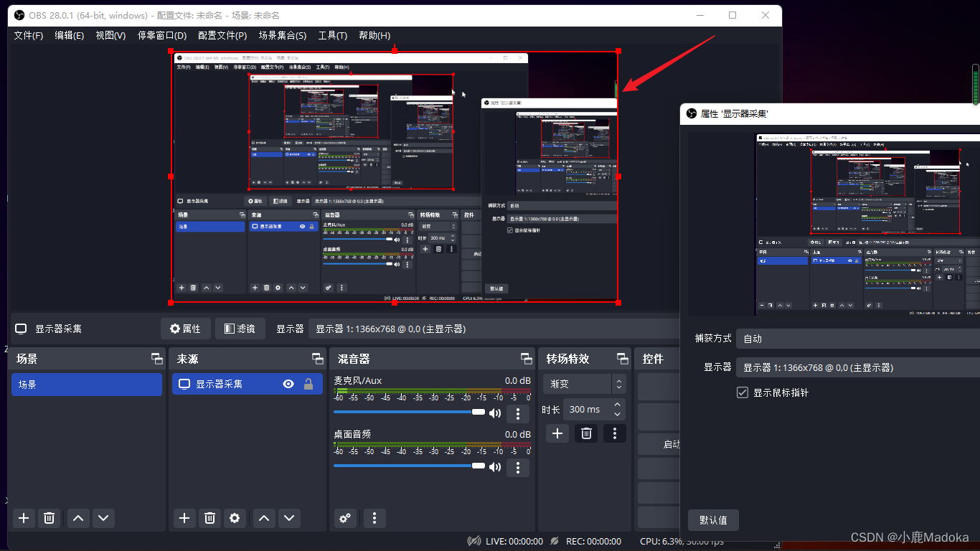
Task: Open 配置文件(P) menu
Action: click(222, 35)
